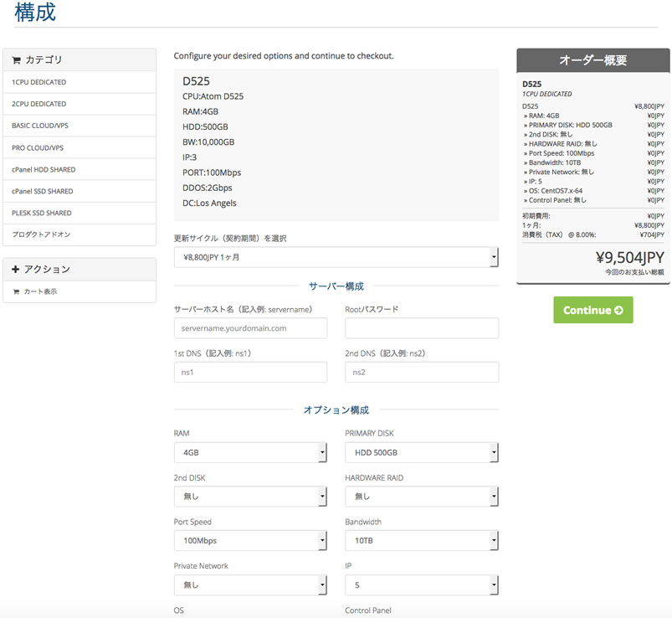Open the HARDWARE RAID dropdown
Viewport: 672px width, 618px height.
[421, 497]
